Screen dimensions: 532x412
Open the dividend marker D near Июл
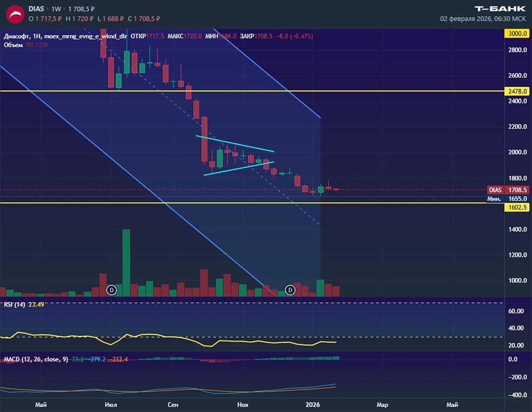coord(112,290)
